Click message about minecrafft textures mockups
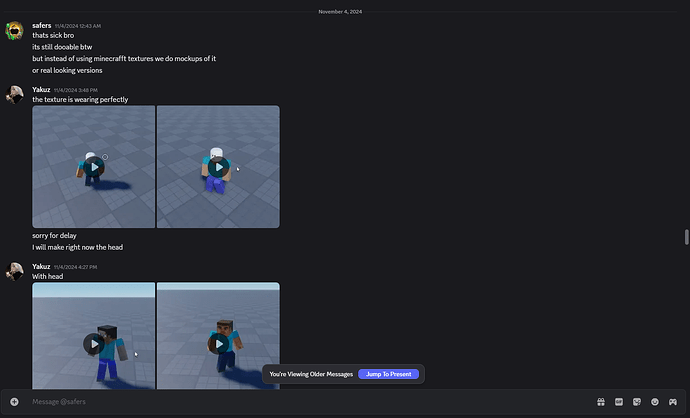Screen dimensions: 690x418 click(124, 59)
